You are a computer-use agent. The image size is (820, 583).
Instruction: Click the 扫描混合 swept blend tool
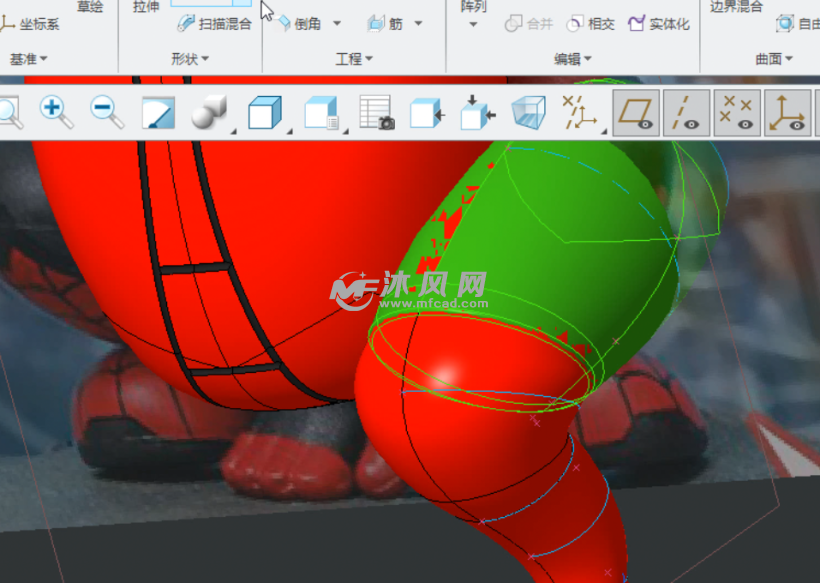[x=214, y=24]
